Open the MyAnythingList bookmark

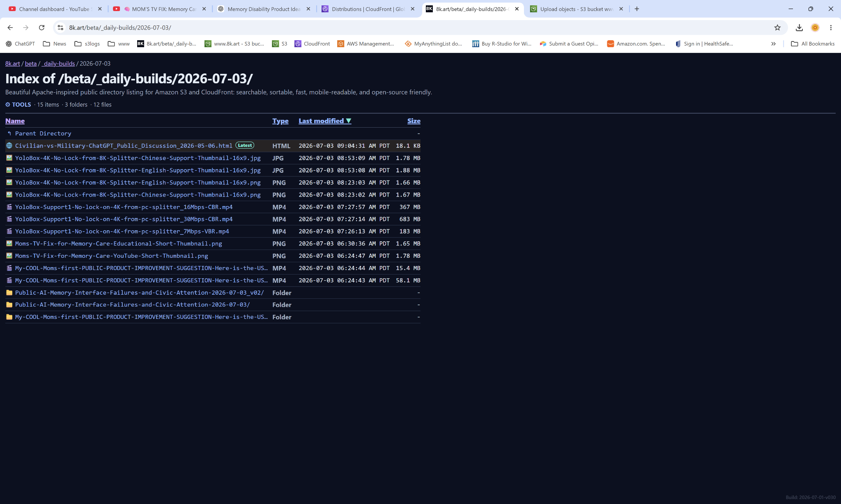pyautogui.click(x=433, y=44)
